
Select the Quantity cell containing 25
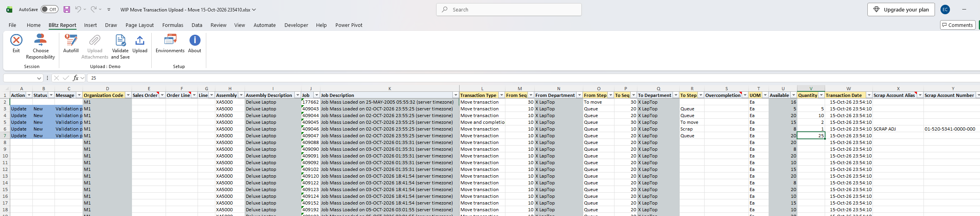pyautogui.click(x=811, y=136)
